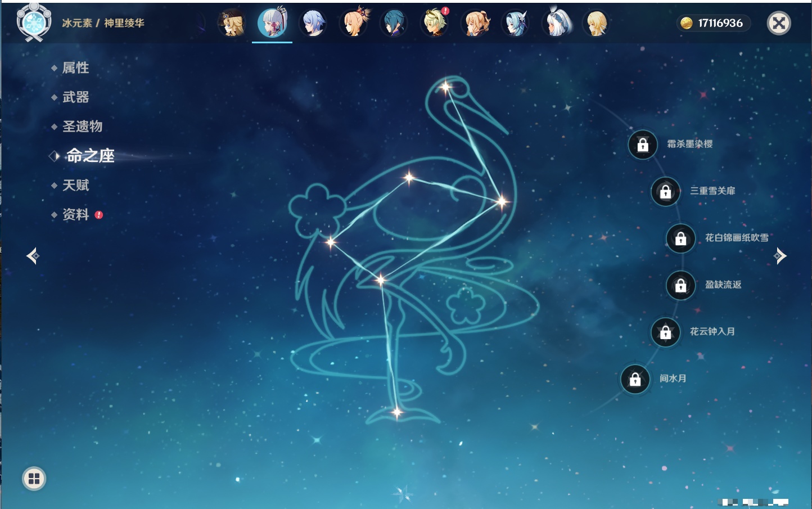This screenshot has height=509, width=812.
Task: Select the avatar with red alert badge
Action: click(435, 23)
